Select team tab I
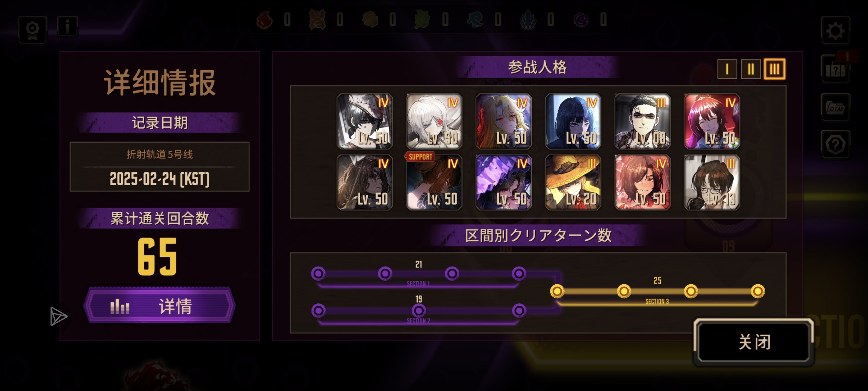 tap(727, 69)
